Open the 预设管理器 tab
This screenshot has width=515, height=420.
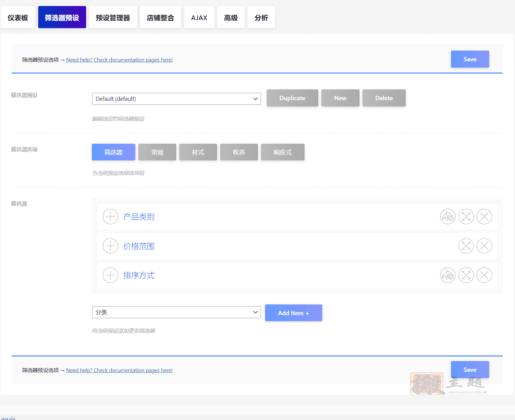113,17
